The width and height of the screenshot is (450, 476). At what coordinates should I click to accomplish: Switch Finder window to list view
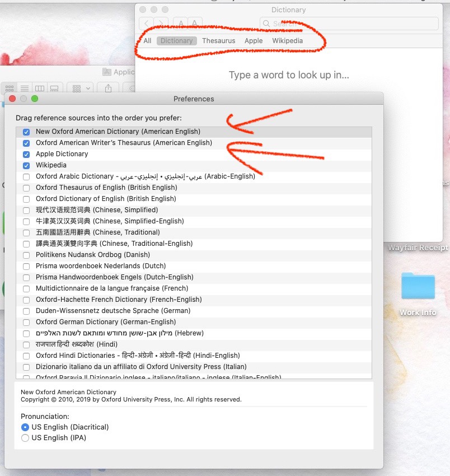[25, 88]
